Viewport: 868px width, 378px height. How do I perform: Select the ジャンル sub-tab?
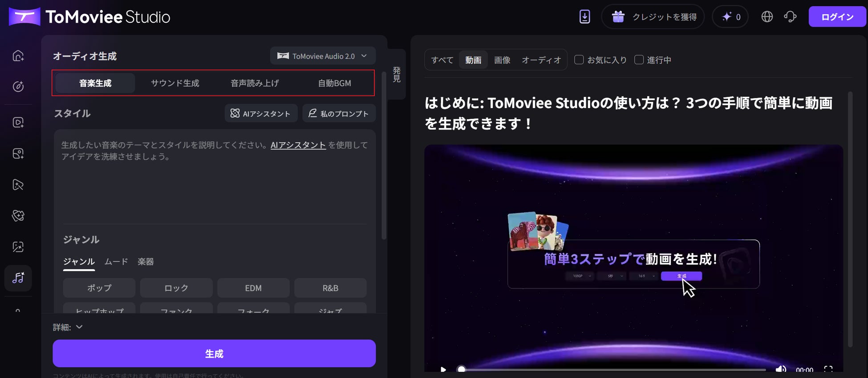(79, 261)
